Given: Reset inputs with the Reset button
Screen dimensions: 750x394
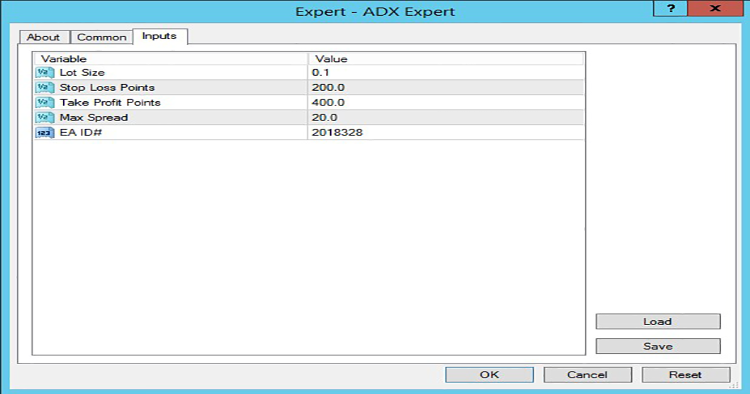Looking at the screenshot, I should point(685,375).
